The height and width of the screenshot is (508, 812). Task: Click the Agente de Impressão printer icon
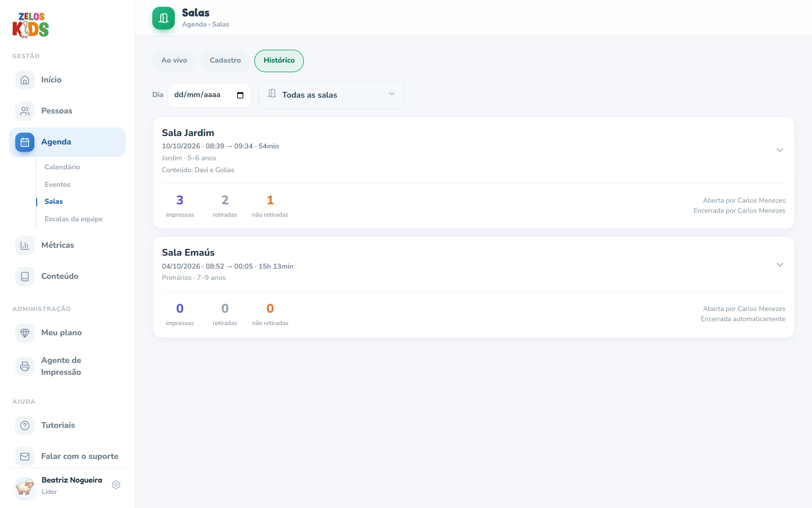[25, 366]
